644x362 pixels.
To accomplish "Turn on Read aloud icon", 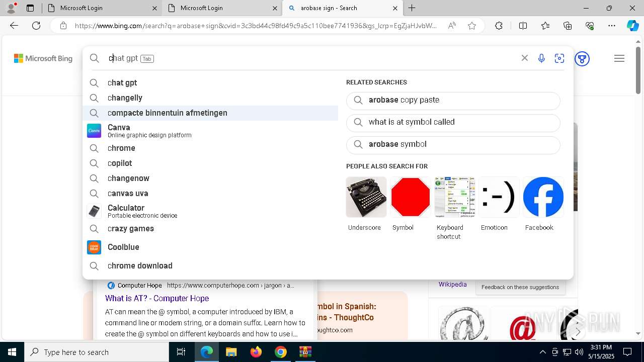I will click(x=452, y=26).
